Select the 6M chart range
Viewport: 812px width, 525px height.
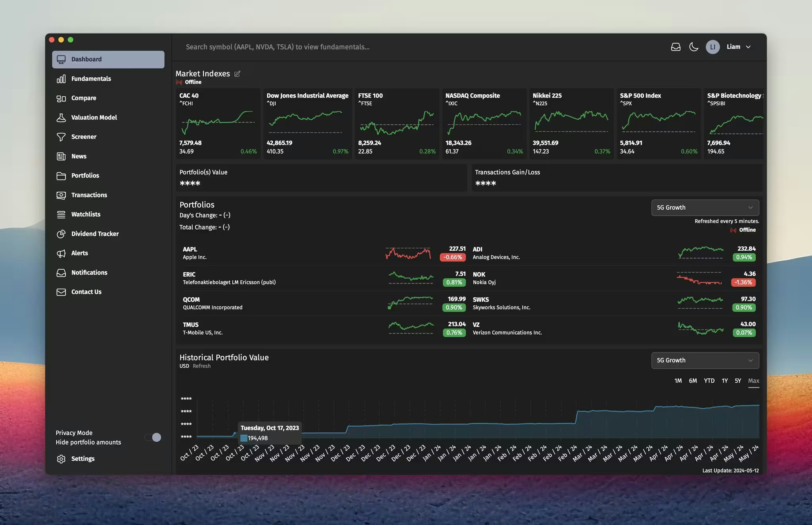pyautogui.click(x=693, y=381)
